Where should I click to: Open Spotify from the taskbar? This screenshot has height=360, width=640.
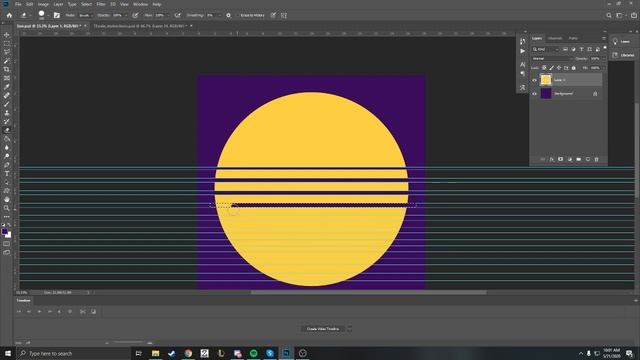tap(253, 353)
